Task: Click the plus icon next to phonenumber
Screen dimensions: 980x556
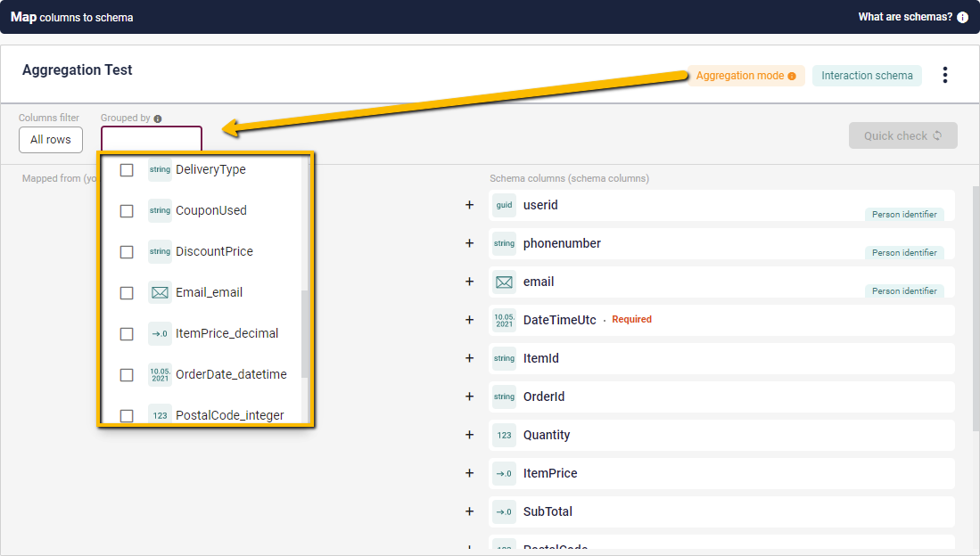Action: click(470, 243)
